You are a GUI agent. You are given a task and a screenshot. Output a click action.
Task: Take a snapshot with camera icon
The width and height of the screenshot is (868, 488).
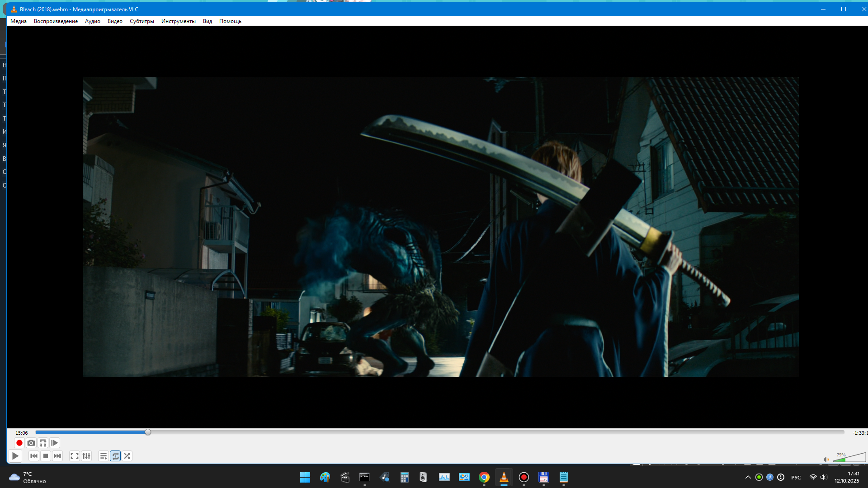pyautogui.click(x=31, y=443)
